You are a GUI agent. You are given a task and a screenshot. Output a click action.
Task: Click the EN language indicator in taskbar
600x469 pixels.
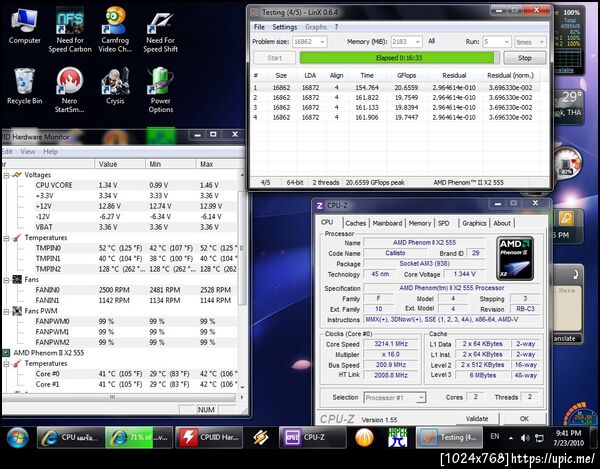click(495, 436)
